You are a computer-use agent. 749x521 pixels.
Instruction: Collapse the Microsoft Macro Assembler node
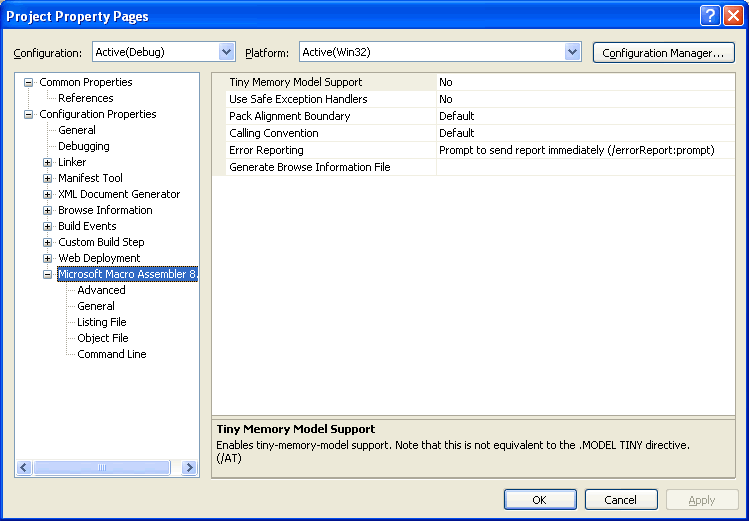click(x=47, y=275)
